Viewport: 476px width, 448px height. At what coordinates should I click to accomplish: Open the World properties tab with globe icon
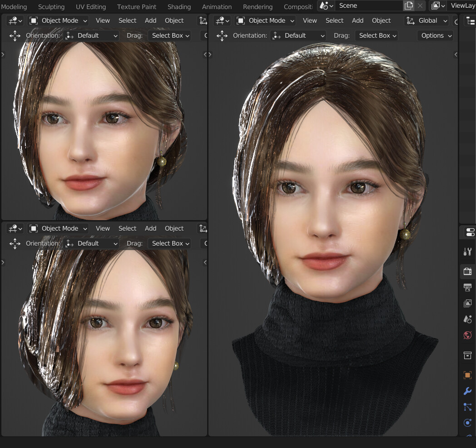[468, 335]
